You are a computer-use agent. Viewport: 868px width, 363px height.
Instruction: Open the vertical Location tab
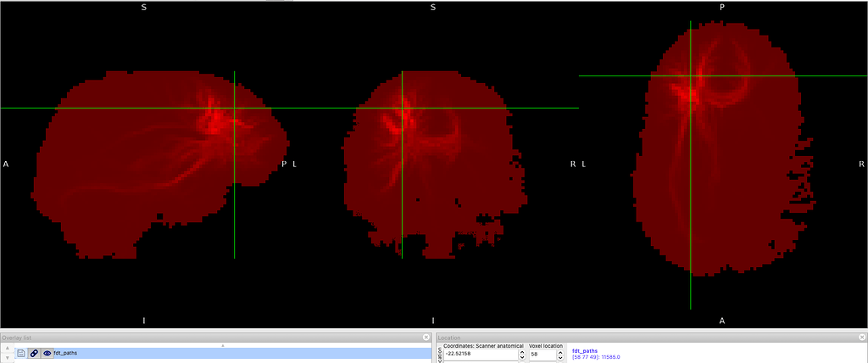[439, 355]
